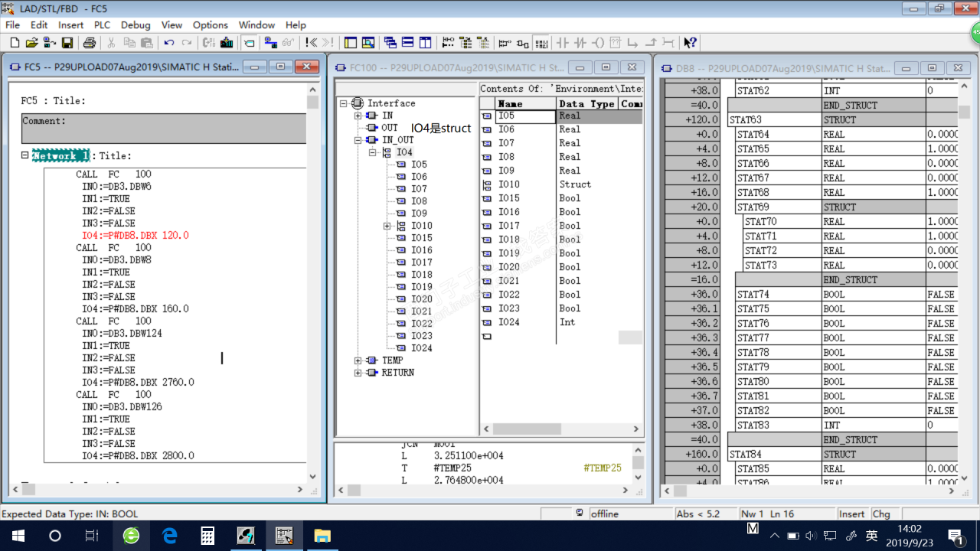Image resolution: width=980 pixels, height=551 pixels.
Task: Open the Windows Start menu
Action: 18,536
